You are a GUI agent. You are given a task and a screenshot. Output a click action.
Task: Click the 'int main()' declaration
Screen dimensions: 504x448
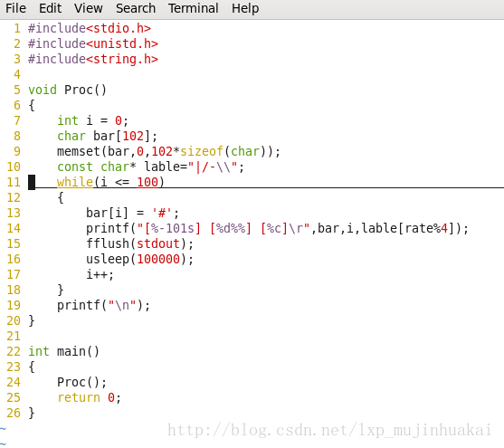[63, 351]
